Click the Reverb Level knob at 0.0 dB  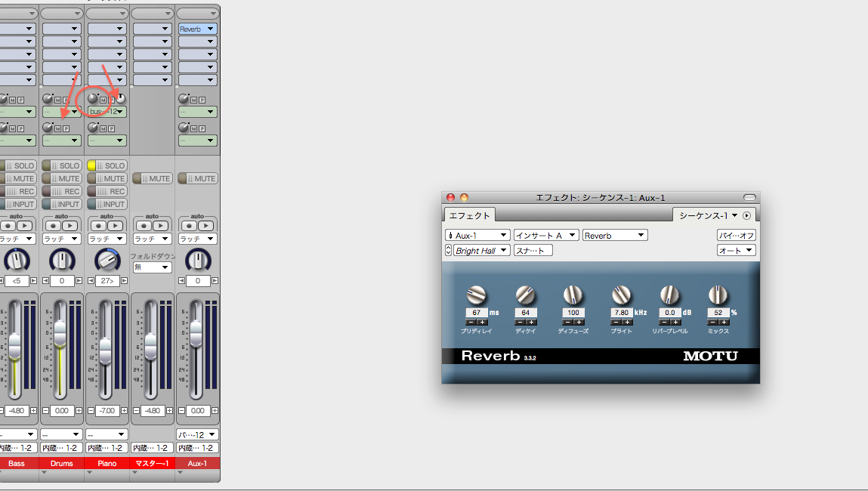click(669, 295)
